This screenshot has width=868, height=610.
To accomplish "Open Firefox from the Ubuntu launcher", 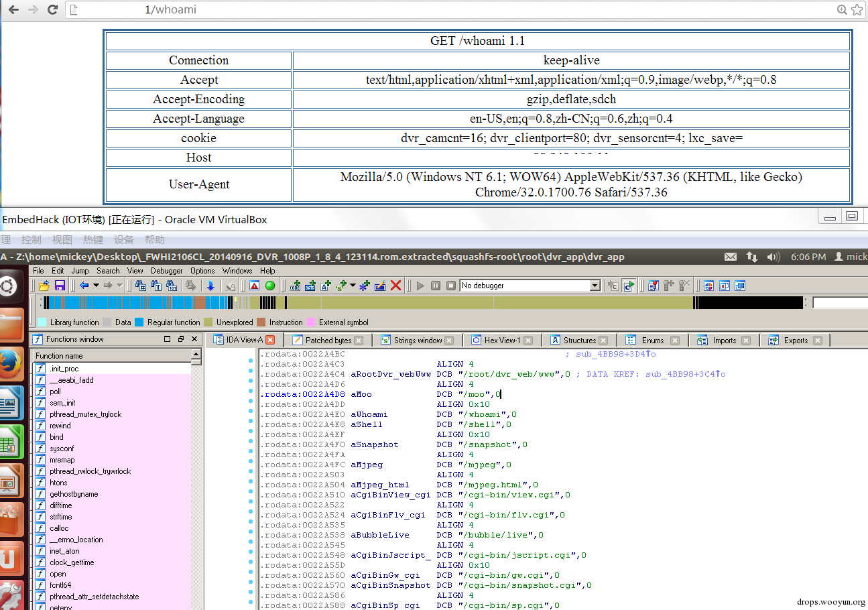I will (11, 363).
